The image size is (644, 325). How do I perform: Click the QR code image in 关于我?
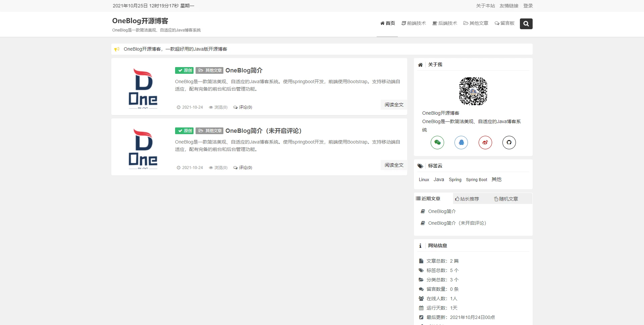[473, 91]
